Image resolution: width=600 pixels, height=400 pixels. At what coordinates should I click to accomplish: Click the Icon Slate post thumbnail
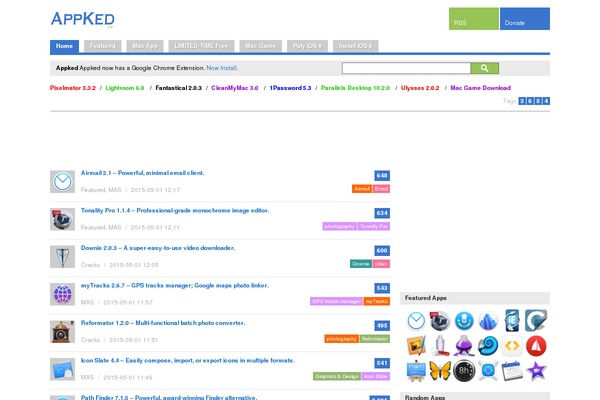point(62,369)
